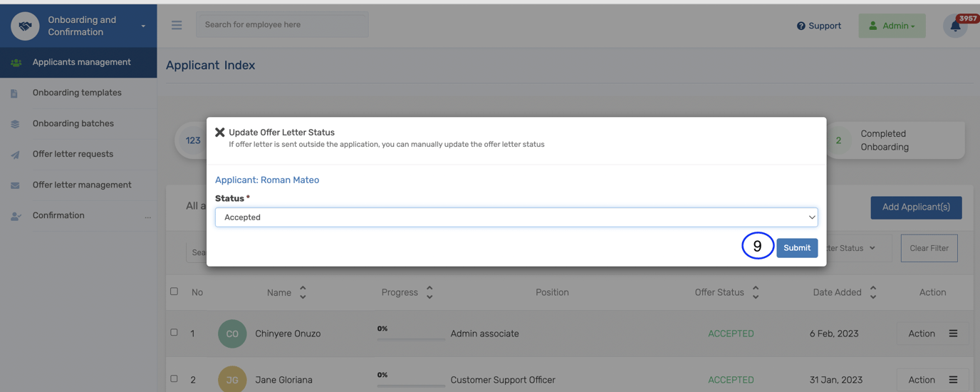Sort by Name using the column arrows
Image resolution: width=980 pixels, height=392 pixels.
(x=303, y=292)
